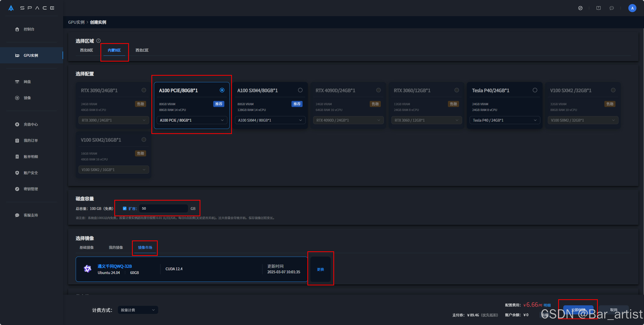Go to 充值中心 in the sidebar
This screenshot has width=644, height=325.
point(31,124)
